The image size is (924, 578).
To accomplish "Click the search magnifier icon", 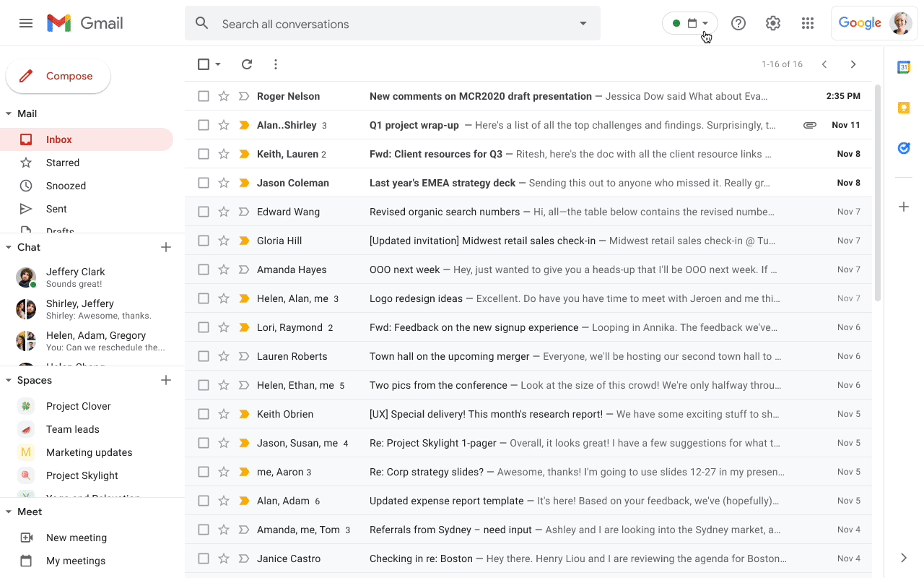I will pos(202,24).
